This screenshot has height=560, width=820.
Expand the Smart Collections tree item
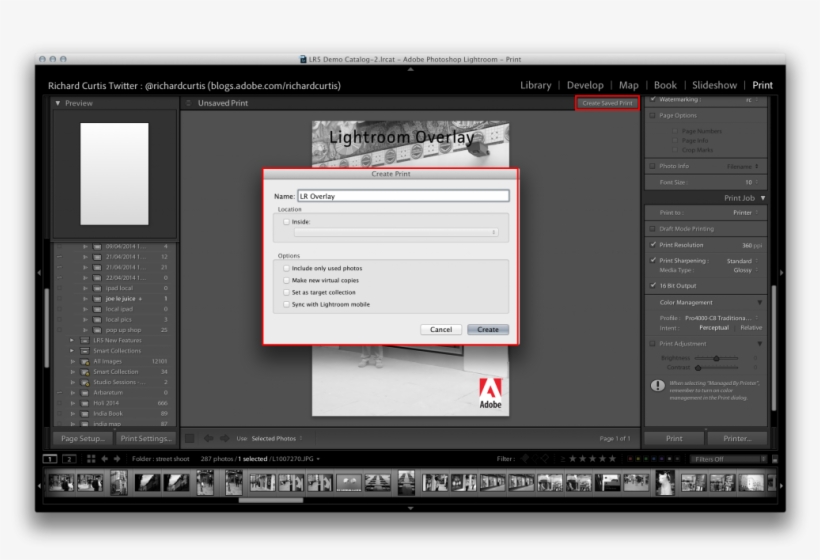(72, 351)
